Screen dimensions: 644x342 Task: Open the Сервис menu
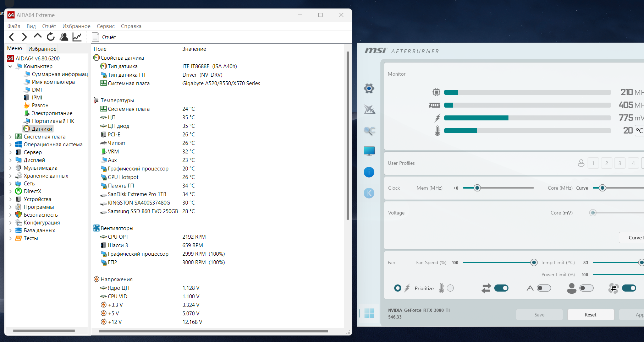pos(106,26)
